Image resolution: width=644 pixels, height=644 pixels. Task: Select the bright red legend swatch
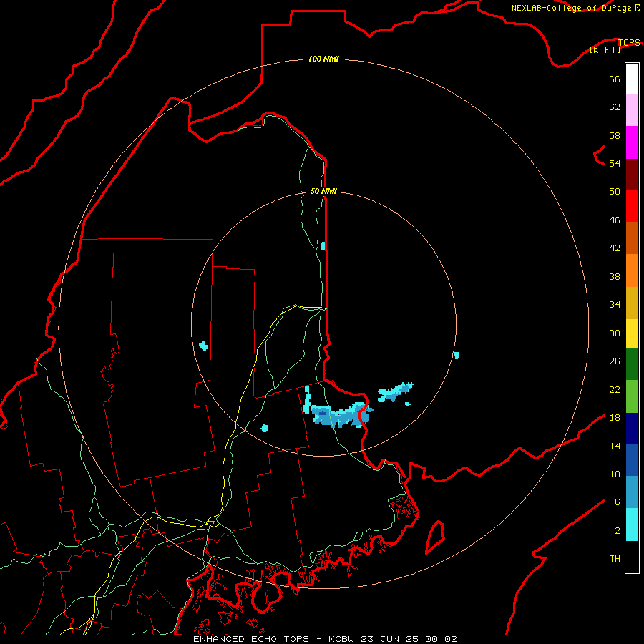tap(632, 206)
